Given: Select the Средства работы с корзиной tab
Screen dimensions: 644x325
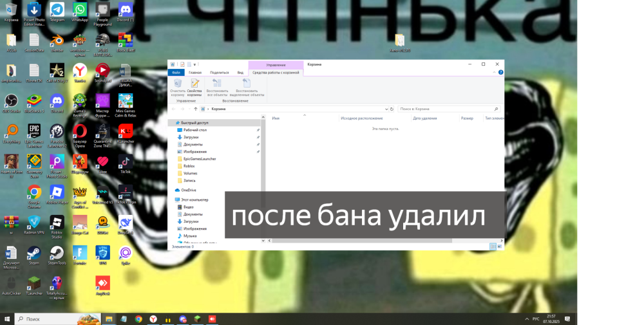Looking at the screenshot, I should pyautogui.click(x=276, y=73).
